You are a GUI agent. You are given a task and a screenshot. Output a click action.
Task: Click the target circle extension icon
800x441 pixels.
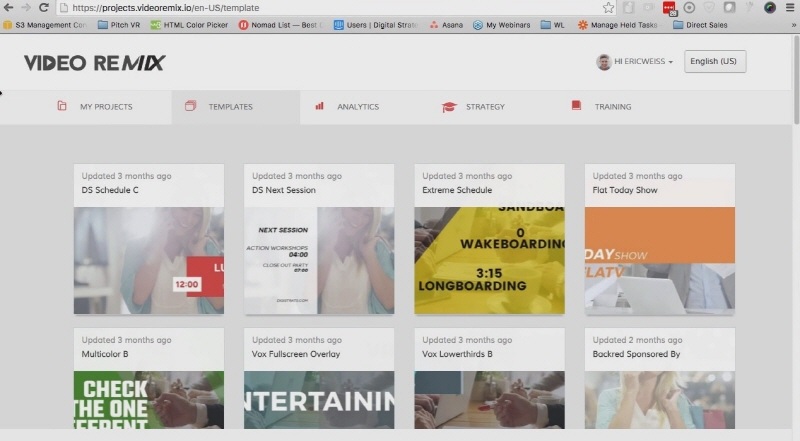689,8
